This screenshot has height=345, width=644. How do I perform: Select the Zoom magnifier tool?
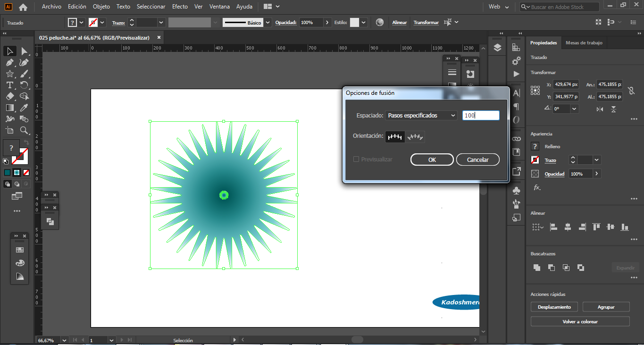pyautogui.click(x=24, y=130)
